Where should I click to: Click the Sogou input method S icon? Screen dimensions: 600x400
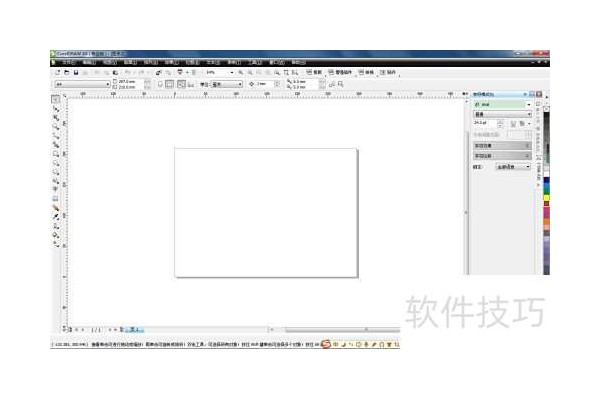point(326,344)
